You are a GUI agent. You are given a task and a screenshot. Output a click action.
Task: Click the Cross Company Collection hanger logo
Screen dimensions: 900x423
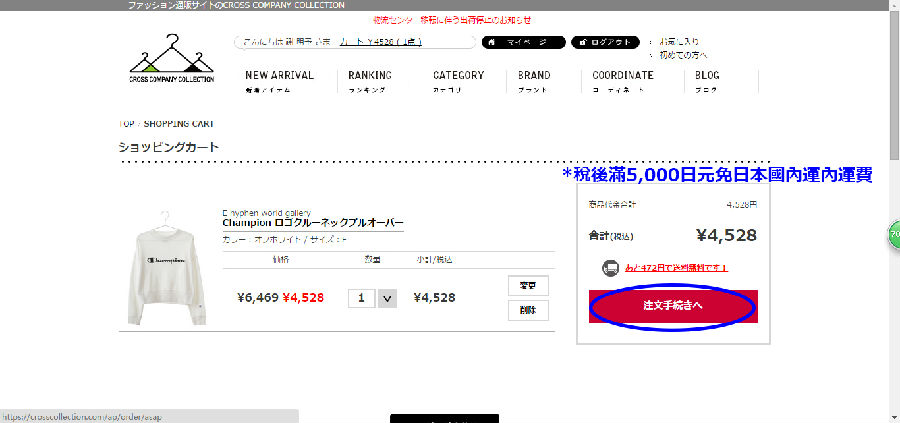[172, 59]
